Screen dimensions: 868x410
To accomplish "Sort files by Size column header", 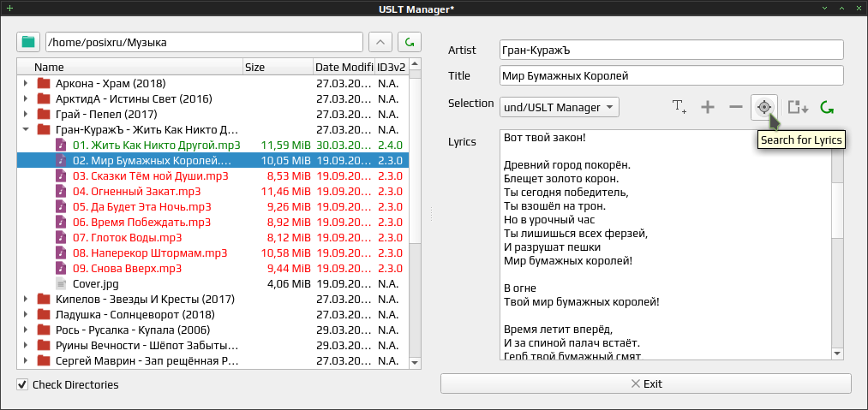I will point(278,67).
